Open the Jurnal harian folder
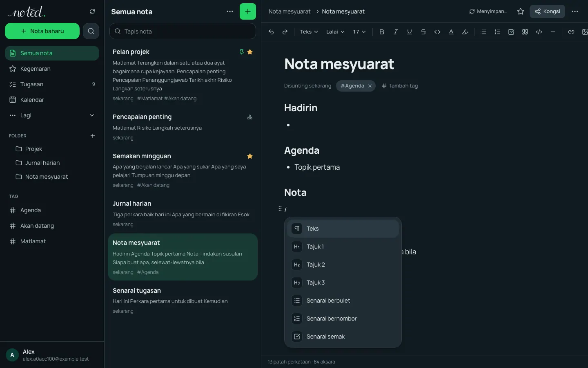The image size is (588, 368). 52,163
